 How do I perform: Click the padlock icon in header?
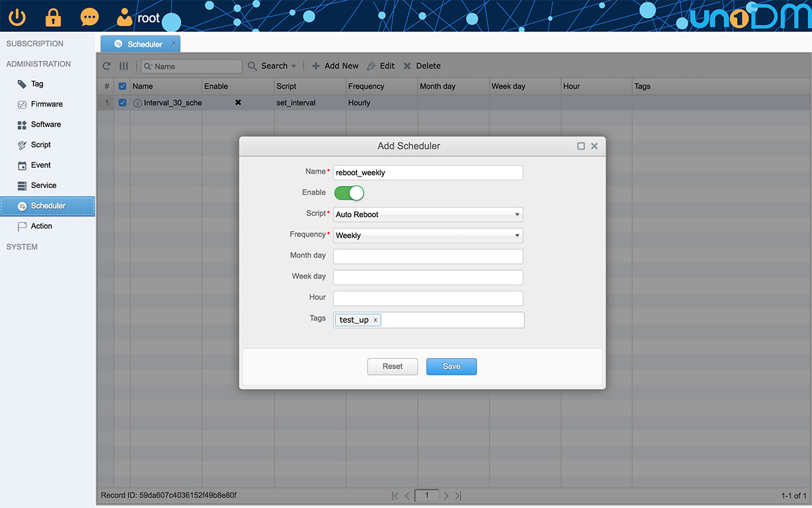(53, 17)
